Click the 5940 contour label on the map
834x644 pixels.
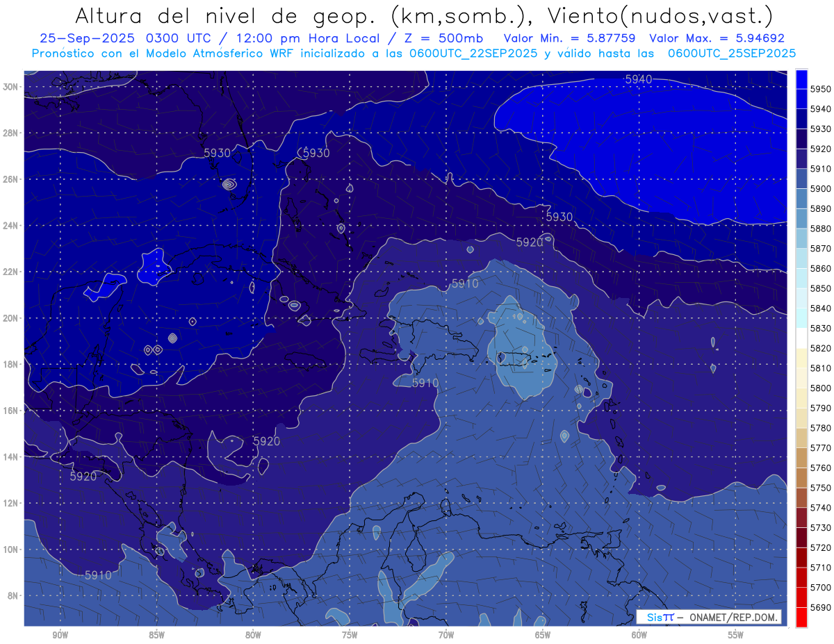click(x=638, y=80)
